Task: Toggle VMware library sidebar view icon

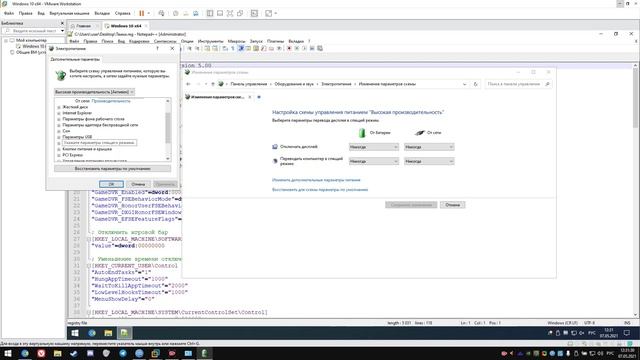Action: click(x=210, y=13)
